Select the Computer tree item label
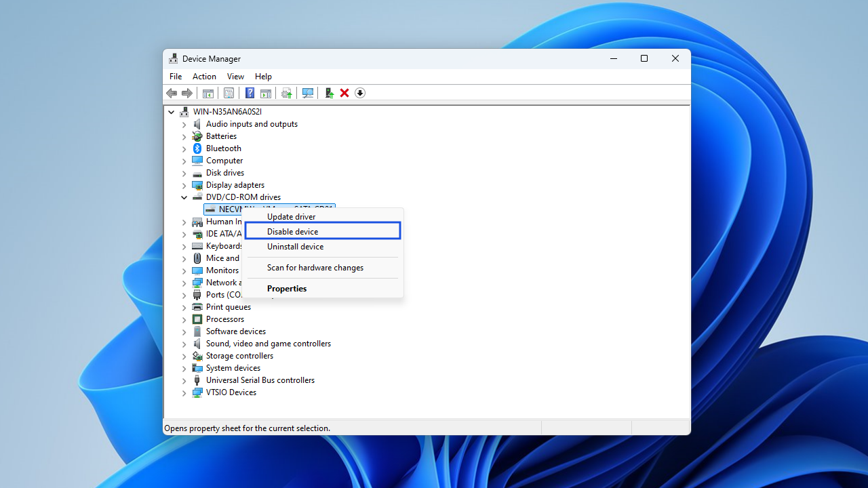The image size is (868, 488). click(224, 161)
